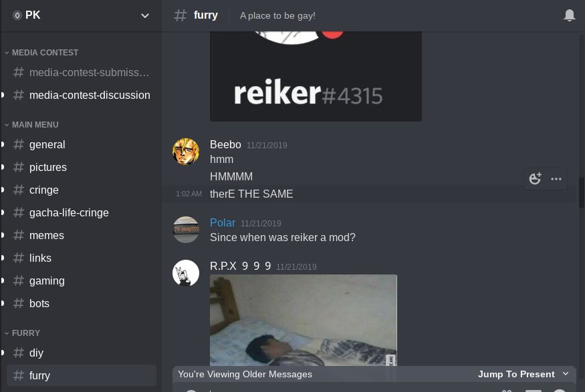Screen dimensions: 585x392
Task: Collapse the FURRY category
Action: click(22, 333)
